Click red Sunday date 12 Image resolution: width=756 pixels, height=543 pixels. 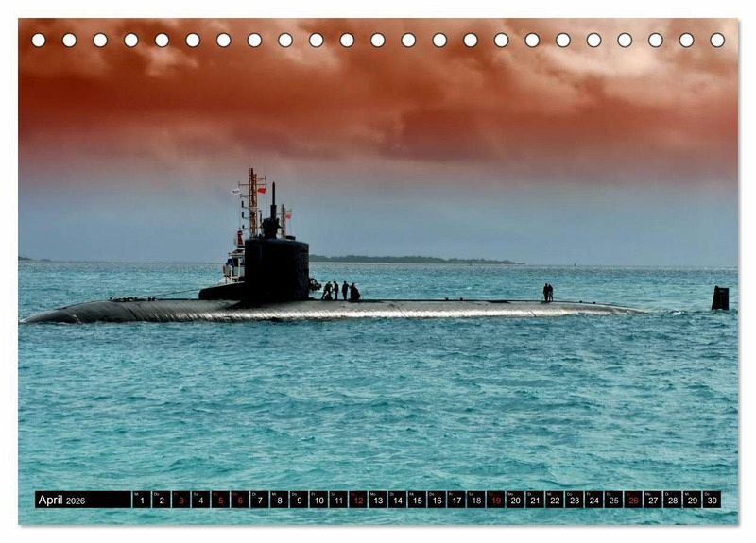pos(358,500)
